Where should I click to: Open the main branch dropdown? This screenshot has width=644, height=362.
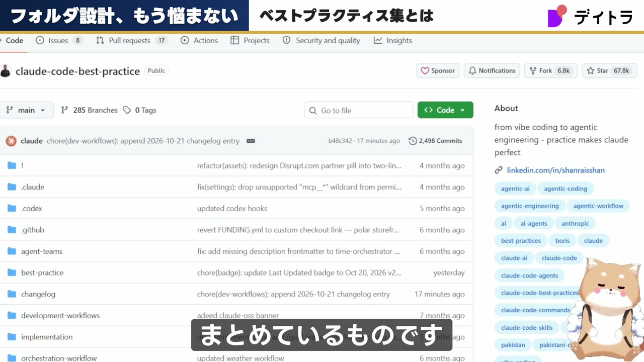[x=26, y=110]
